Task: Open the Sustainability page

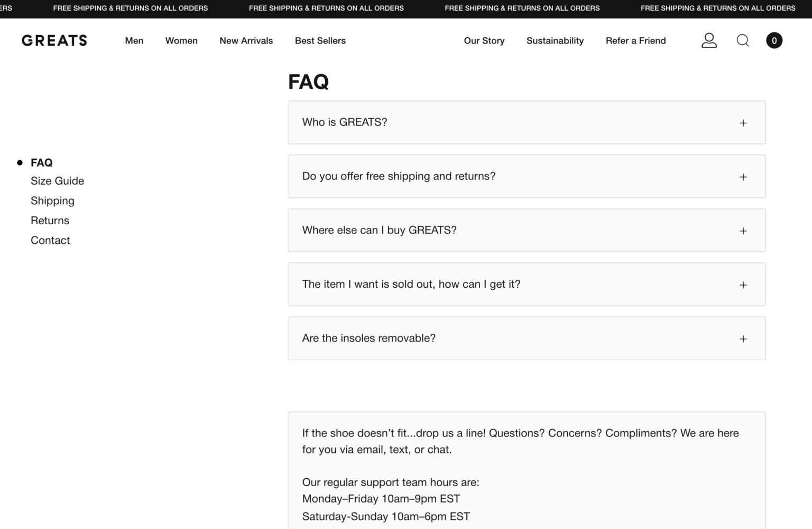Action: click(555, 41)
